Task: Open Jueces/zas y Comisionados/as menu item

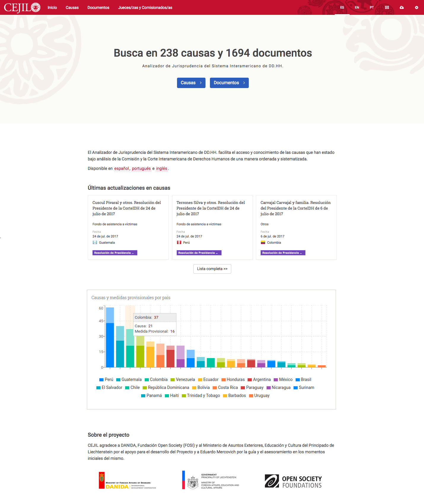Action: point(145,7)
